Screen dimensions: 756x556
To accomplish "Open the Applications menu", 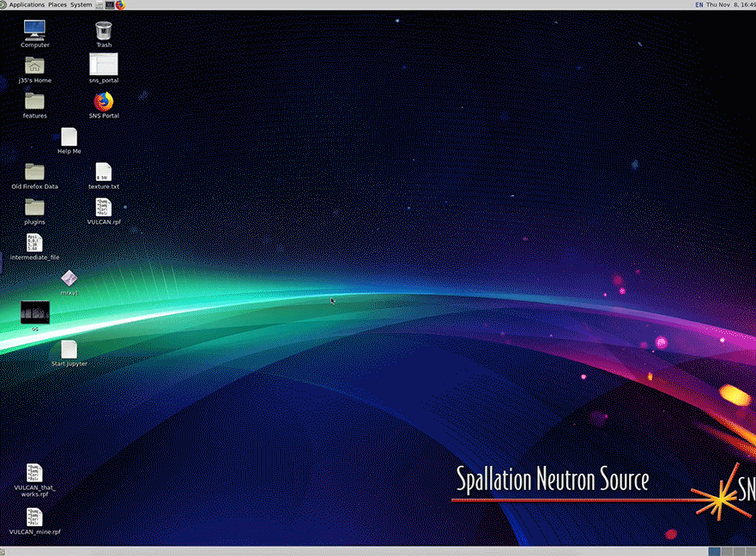I will pyautogui.click(x=26, y=4).
